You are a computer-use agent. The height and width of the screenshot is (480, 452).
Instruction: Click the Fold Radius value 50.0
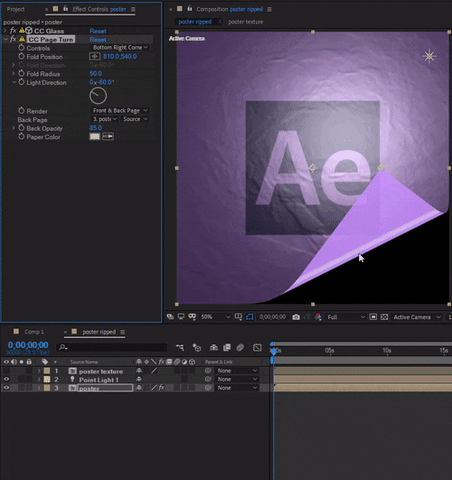point(96,73)
